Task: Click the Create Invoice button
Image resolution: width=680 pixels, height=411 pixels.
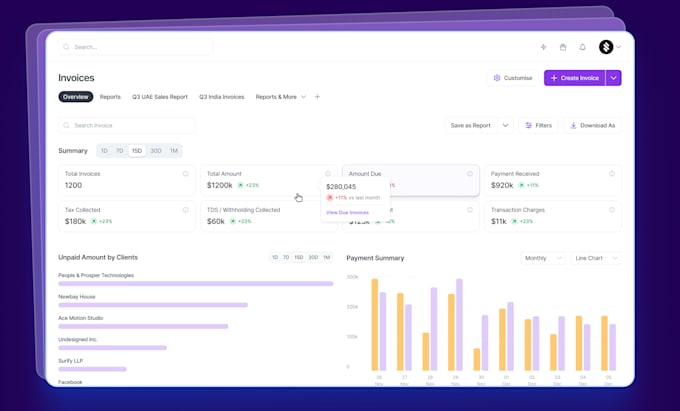Action: [x=575, y=78]
